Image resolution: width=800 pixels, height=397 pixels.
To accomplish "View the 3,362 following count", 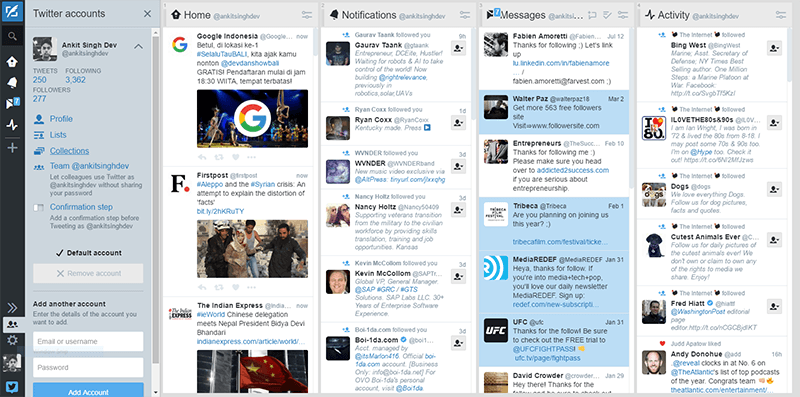I will 76,80.
